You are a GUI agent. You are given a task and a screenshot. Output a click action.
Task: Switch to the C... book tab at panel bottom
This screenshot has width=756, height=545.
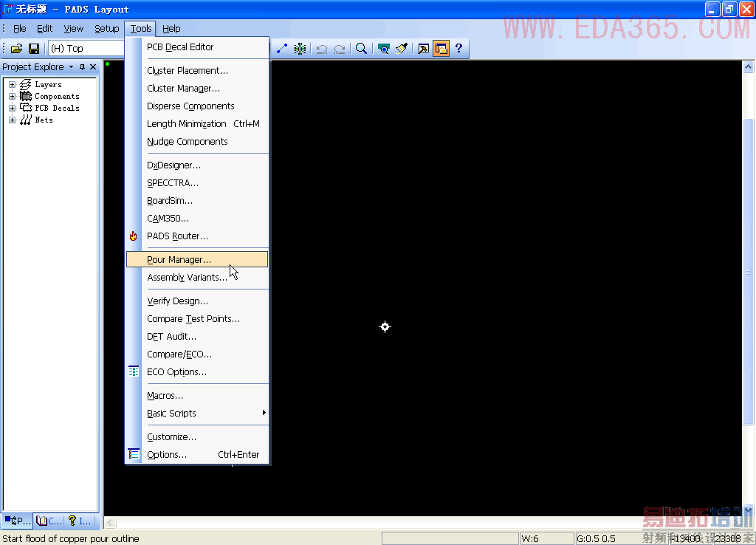point(49,521)
